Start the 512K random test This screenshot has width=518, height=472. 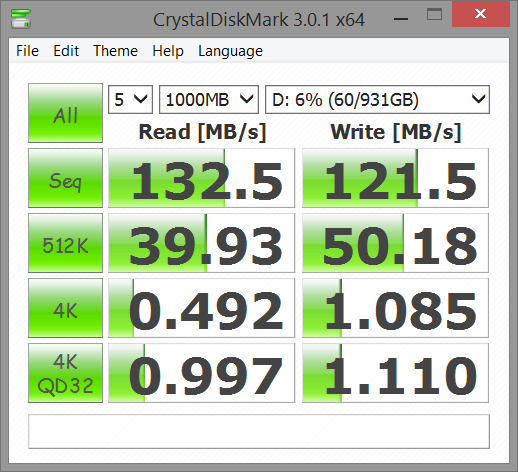click(x=65, y=243)
